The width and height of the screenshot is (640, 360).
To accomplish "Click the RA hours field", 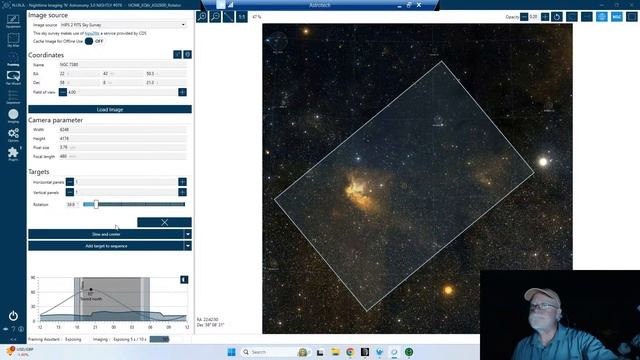I will 79,74.
